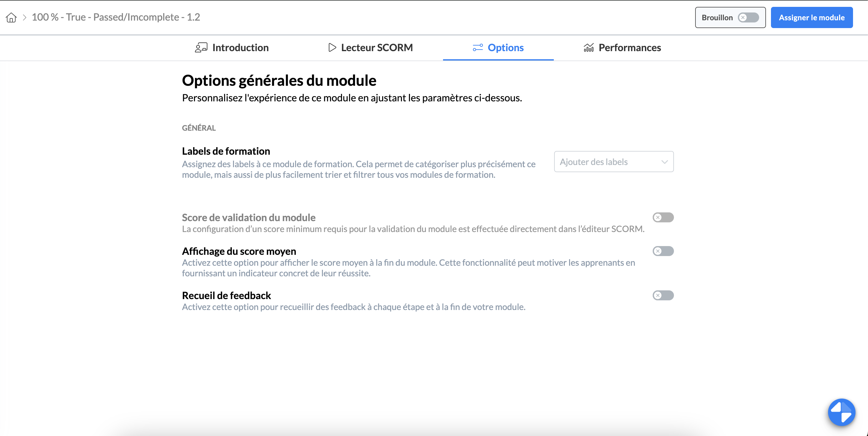Click the Labels de formation heading

[x=226, y=151]
